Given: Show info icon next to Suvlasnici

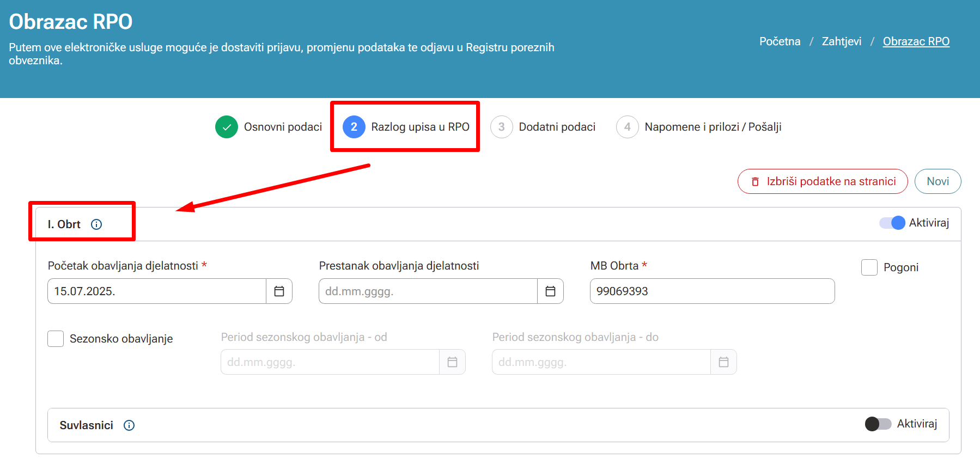Looking at the screenshot, I should point(129,425).
